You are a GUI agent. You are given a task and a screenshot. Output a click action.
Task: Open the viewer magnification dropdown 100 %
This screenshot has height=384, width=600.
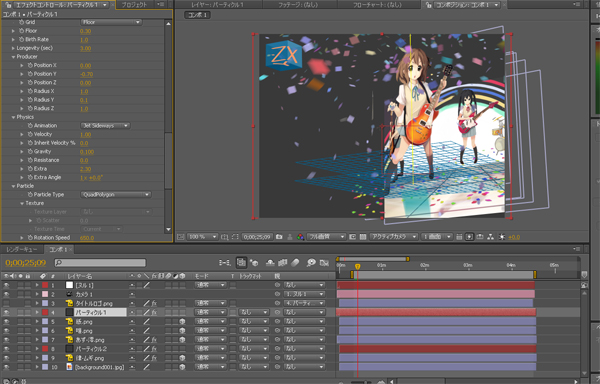pos(202,237)
